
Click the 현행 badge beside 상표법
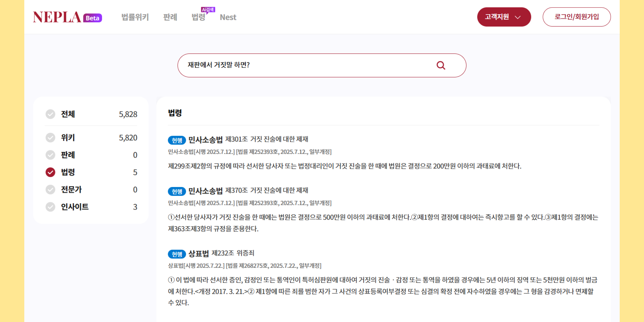177,254
